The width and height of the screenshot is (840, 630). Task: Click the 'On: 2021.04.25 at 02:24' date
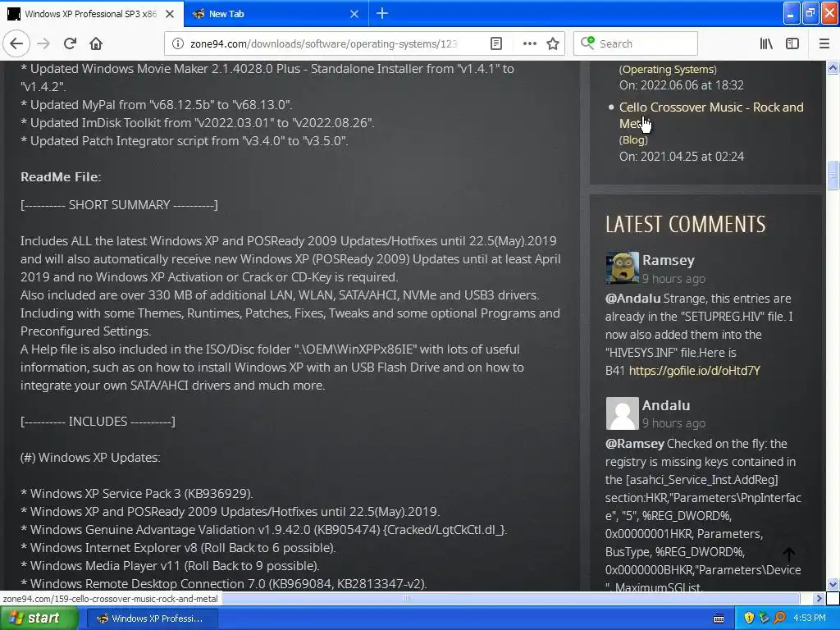click(682, 157)
